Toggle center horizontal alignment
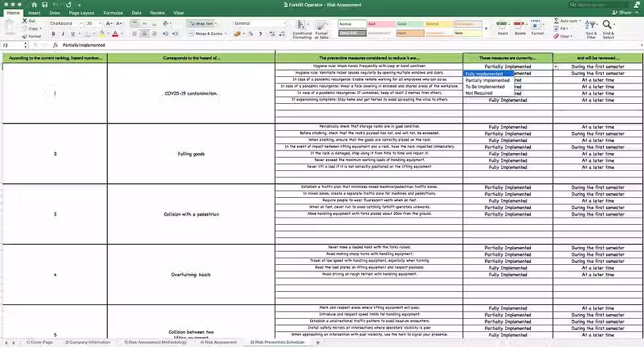Screen dimensions: 644x347 tap(144, 34)
